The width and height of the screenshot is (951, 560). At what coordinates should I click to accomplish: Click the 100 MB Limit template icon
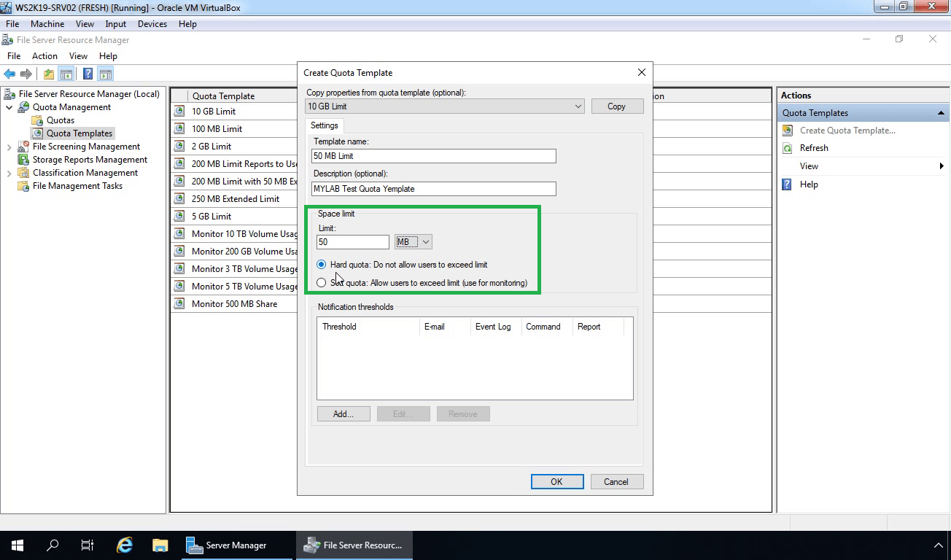(x=179, y=129)
